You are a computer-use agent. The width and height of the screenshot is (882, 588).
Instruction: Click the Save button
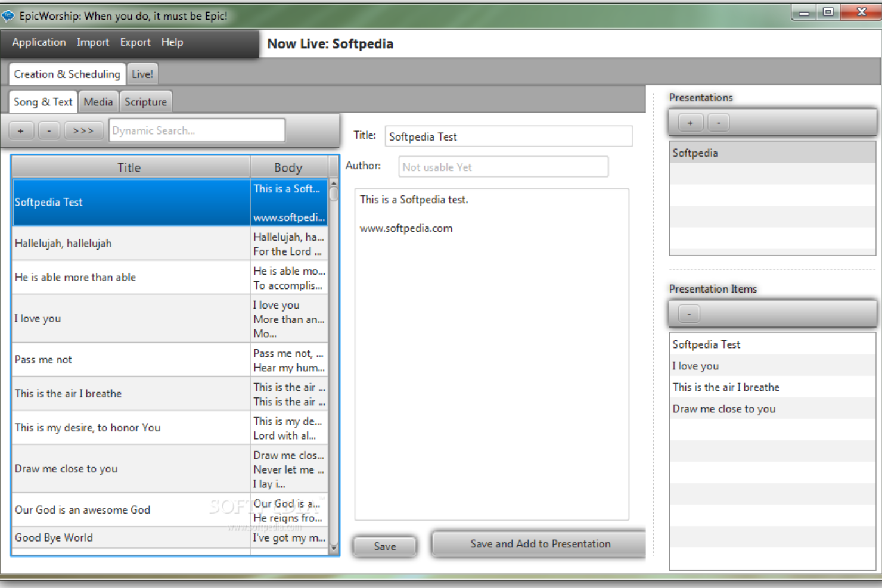tap(385, 546)
